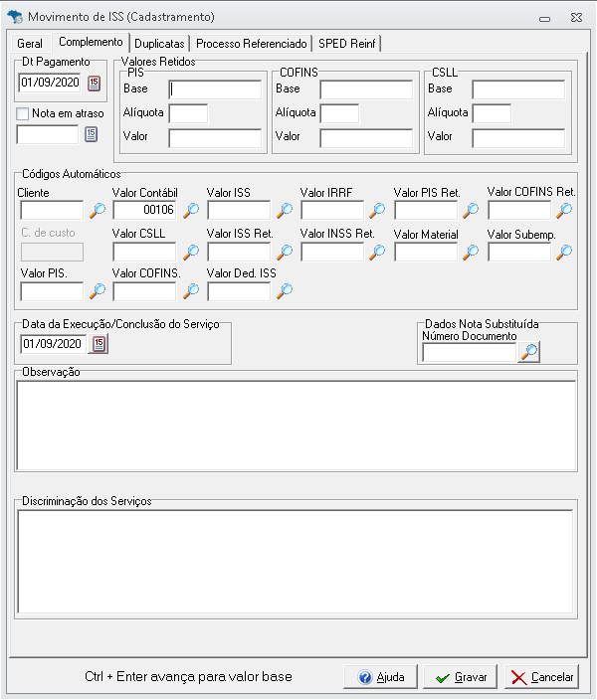Screen dimensions: 597x700
Task: Focus the Valor PIS. code field
Action: [x=52, y=291]
